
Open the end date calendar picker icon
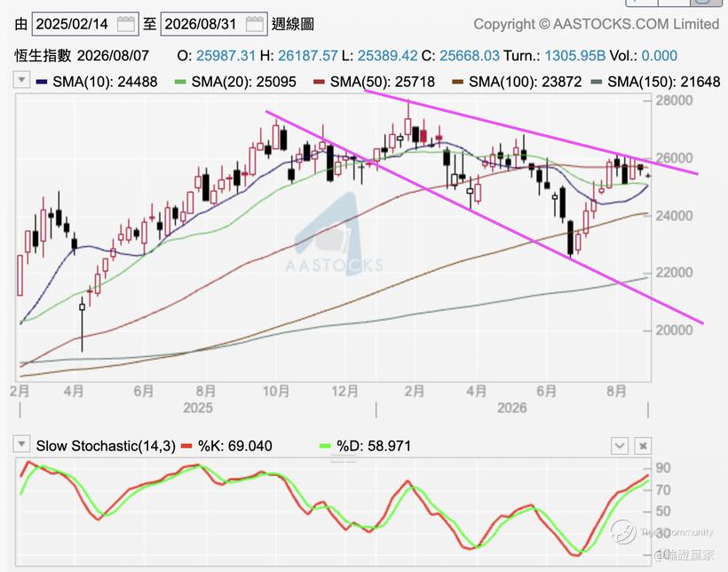[255, 24]
